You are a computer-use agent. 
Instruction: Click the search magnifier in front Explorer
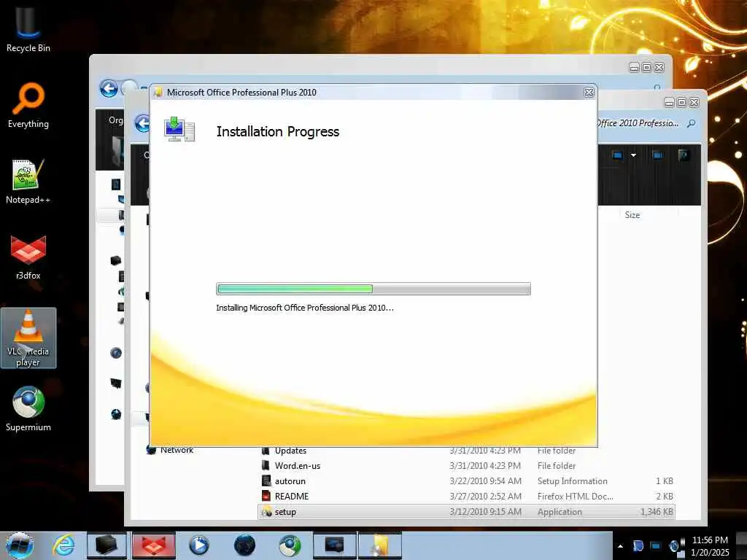point(692,123)
